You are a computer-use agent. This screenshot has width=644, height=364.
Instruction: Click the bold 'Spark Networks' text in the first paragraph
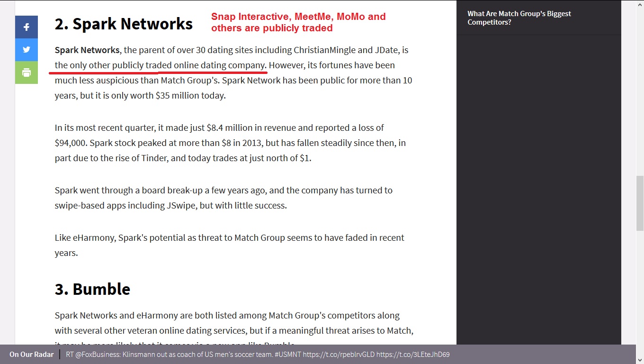click(x=87, y=50)
